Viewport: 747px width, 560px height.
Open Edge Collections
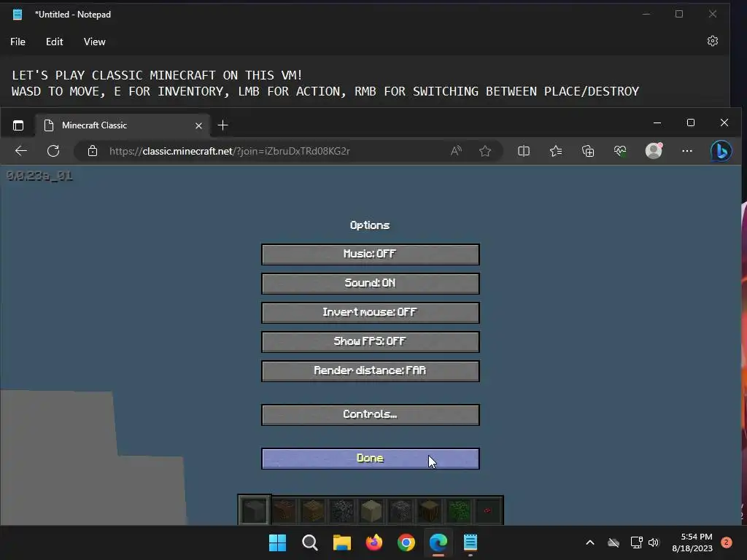pos(588,151)
